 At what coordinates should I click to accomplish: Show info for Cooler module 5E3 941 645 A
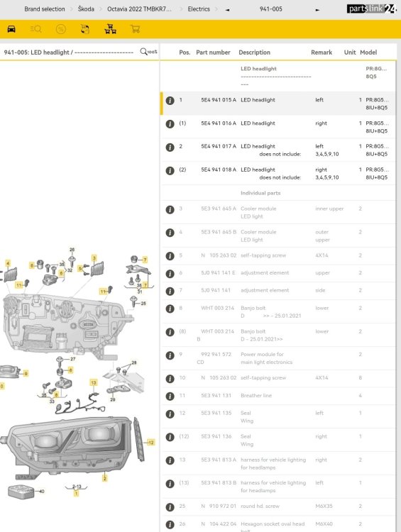point(170,210)
